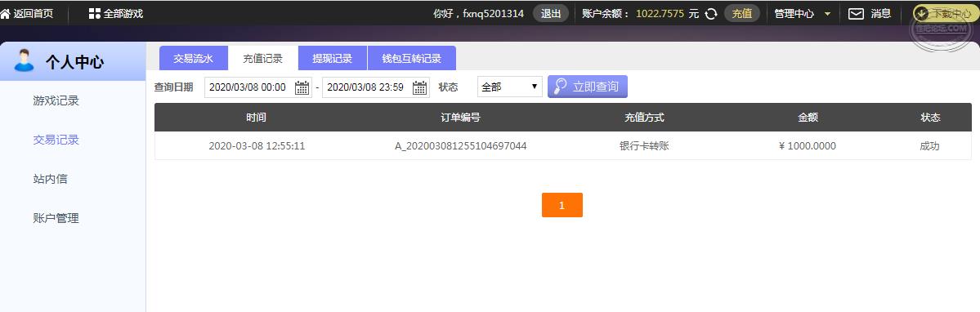The width and height of the screenshot is (980, 312).
Task: Open the start date calendar icon
Action: pos(302,87)
